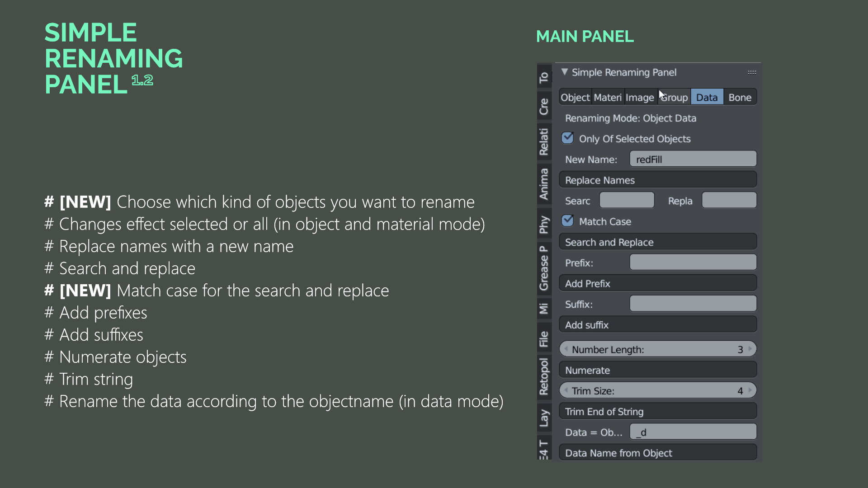Switch to the Bone renaming mode
Screen dimensions: 868x488
740,98
